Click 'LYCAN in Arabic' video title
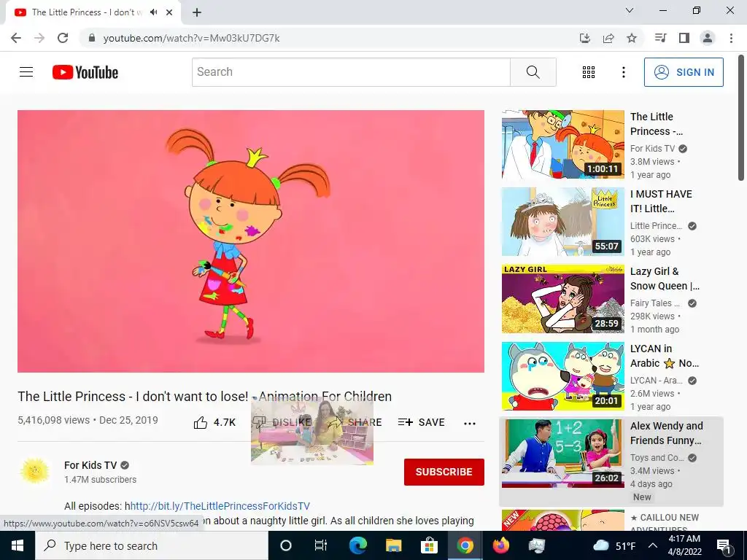Screen dimensions: 747x560 pyautogui.click(x=665, y=356)
